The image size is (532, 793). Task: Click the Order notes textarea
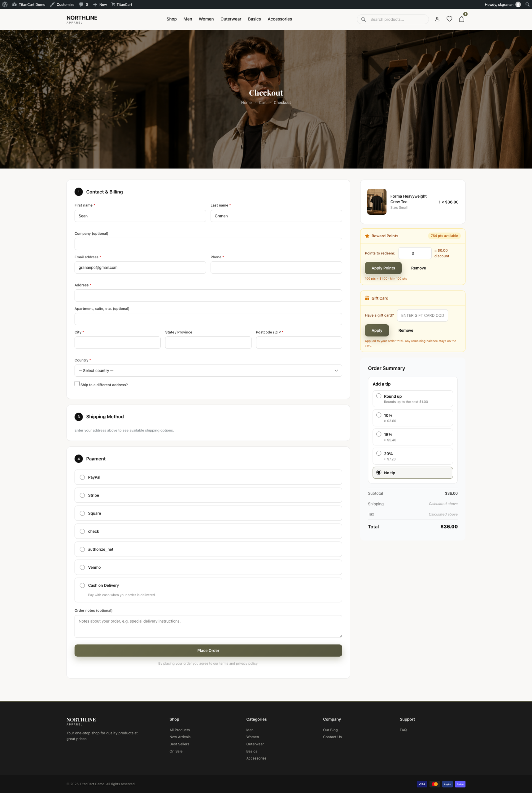(208, 626)
